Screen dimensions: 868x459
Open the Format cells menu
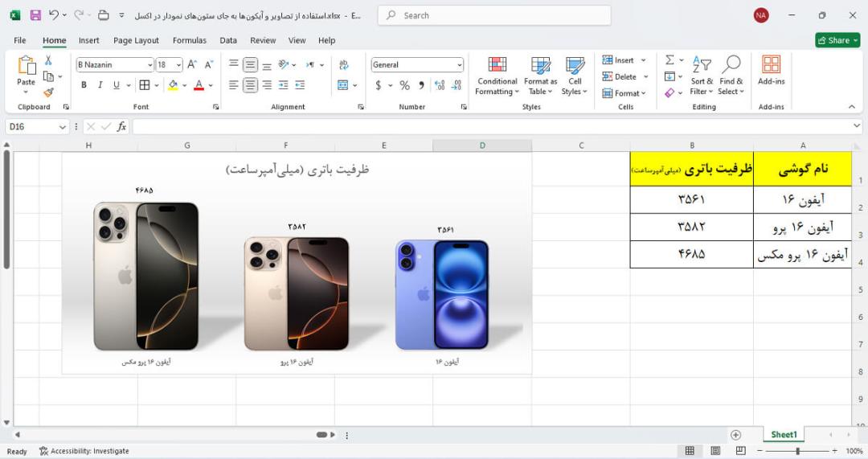click(x=624, y=93)
